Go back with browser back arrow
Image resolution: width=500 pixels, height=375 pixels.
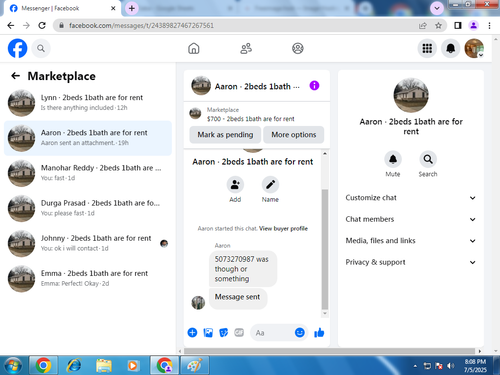[11, 25]
